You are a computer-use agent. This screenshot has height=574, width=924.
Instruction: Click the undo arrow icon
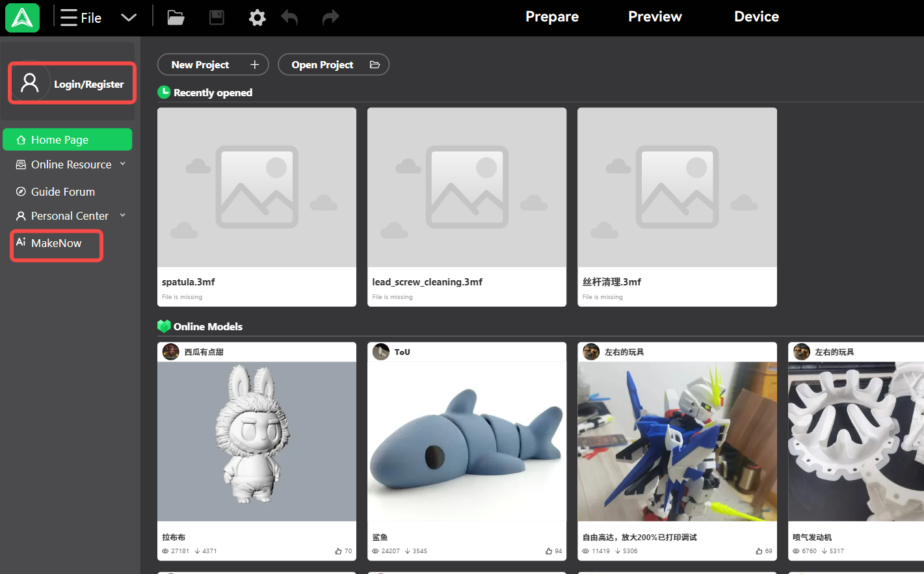point(289,18)
